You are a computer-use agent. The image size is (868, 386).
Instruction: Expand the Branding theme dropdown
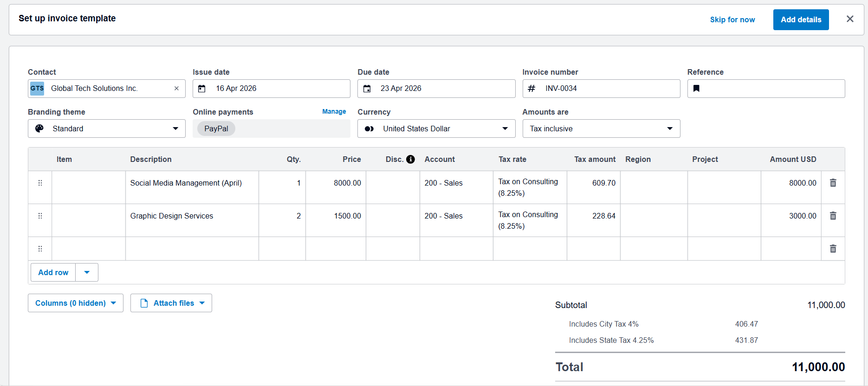pyautogui.click(x=107, y=129)
